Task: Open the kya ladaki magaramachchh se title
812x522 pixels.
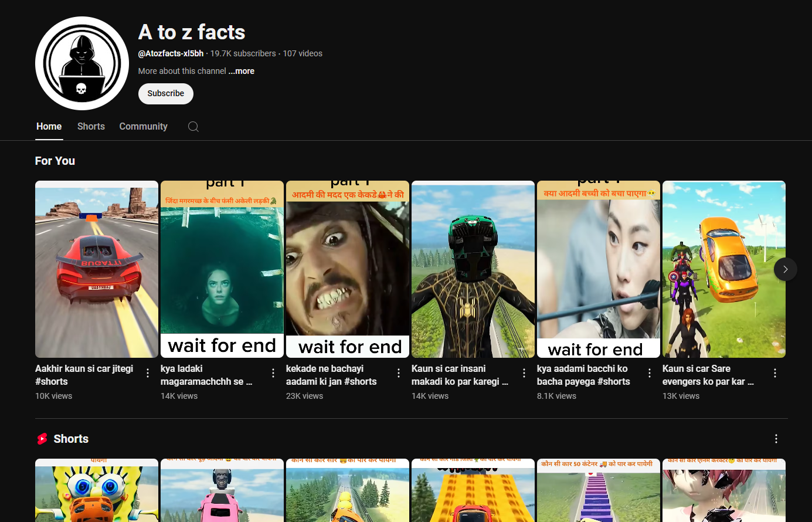Action: [x=206, y=375]
